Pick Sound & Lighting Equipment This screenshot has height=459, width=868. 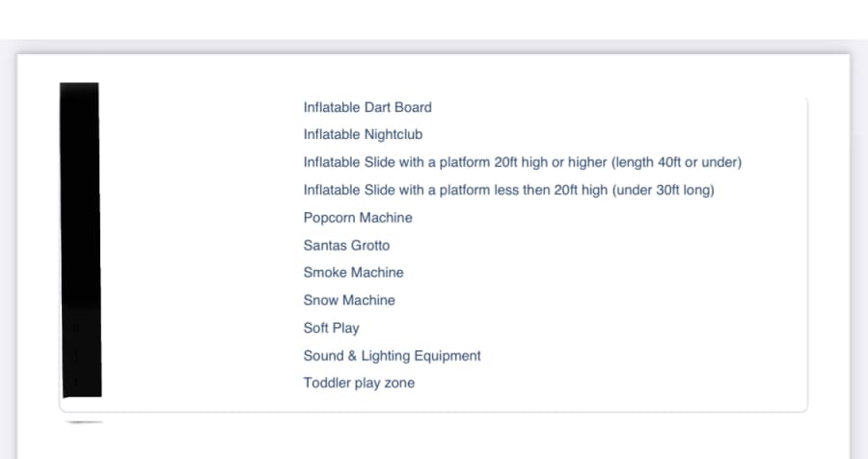click(392, 356)
